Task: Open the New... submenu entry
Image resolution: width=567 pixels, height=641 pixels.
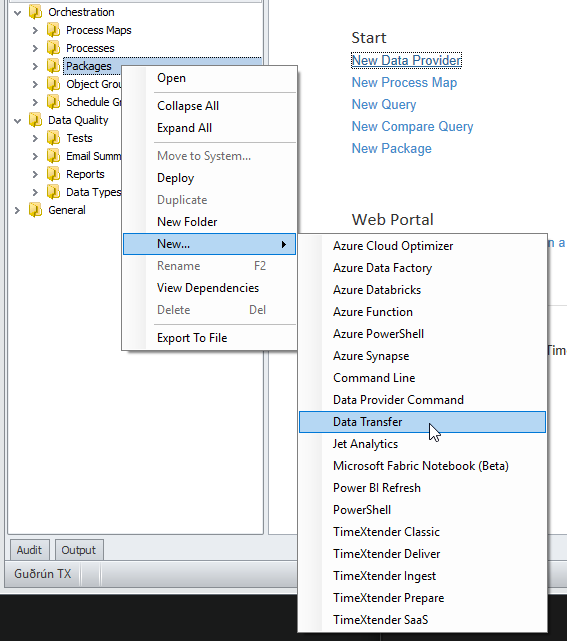Action: [209, 244]
